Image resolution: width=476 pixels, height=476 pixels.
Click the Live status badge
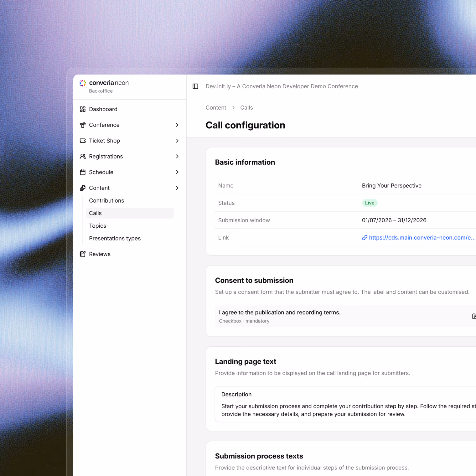[370, 203]
